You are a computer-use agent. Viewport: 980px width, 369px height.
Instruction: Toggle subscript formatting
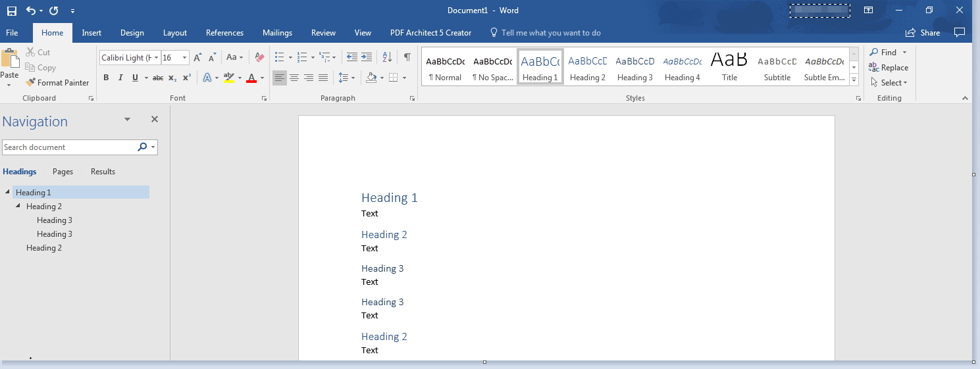172,78
